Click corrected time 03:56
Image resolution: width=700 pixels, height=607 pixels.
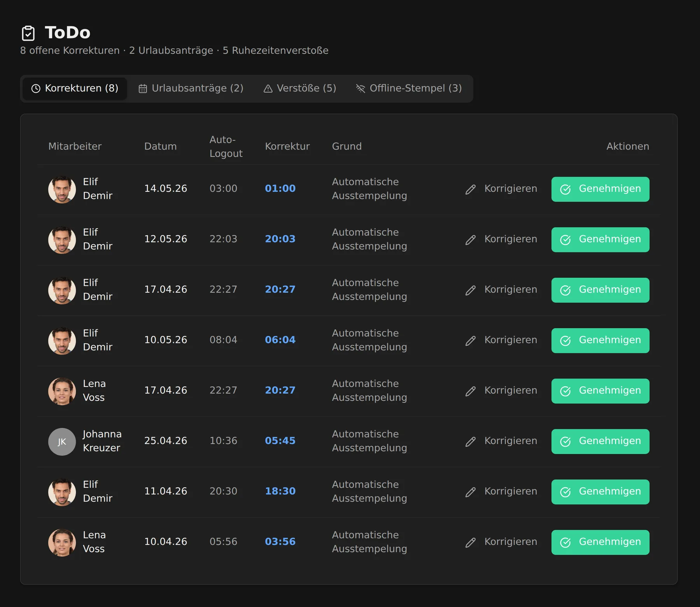tap(280, 542)
